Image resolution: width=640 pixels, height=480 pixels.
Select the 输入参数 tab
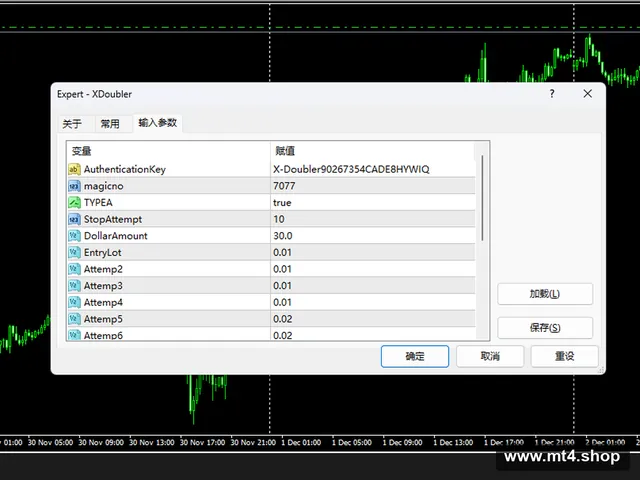click(158, 123)
